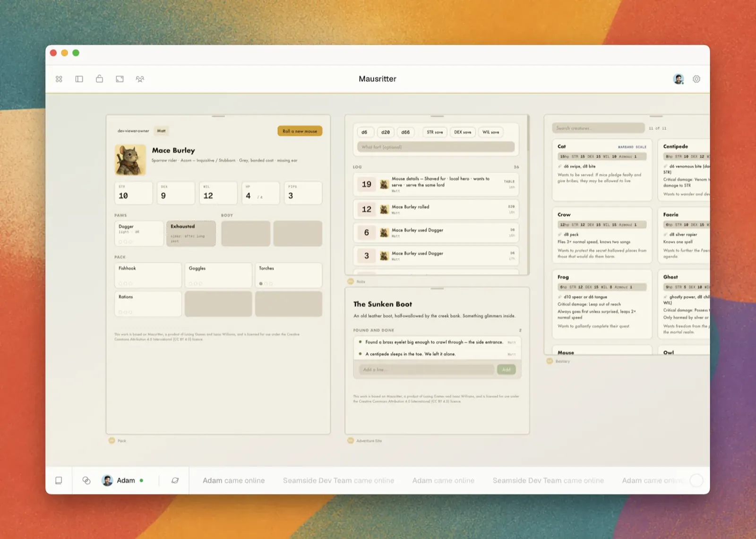Click the Centipede creature card title
The image size is (756, 539).
(x=676, y=146)
